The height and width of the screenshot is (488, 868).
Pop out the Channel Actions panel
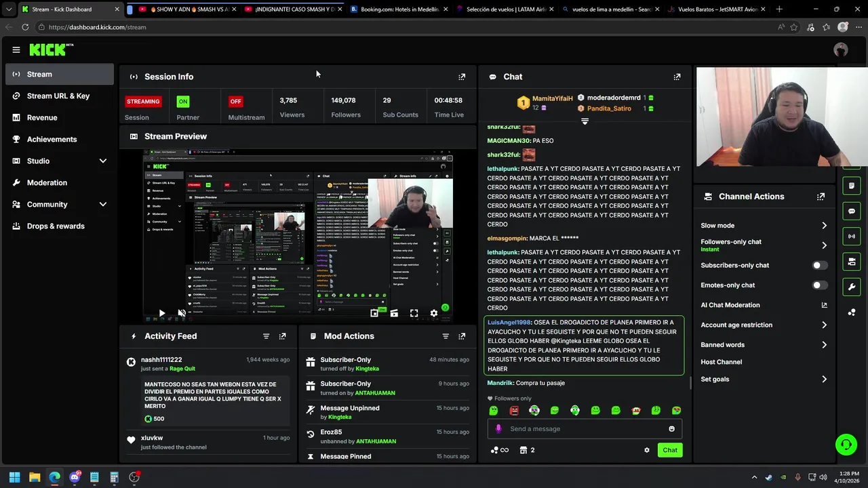click(x=821, y=197)
